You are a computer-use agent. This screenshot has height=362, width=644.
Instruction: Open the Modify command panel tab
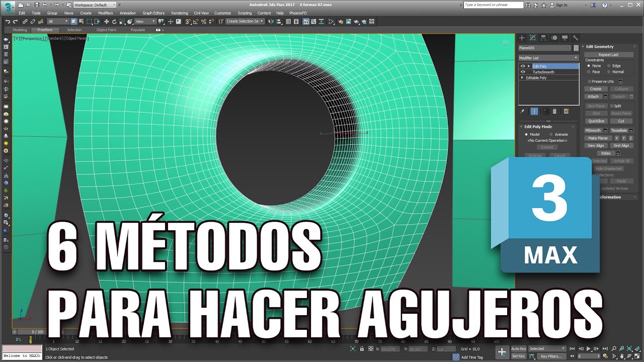coord(532,38)
